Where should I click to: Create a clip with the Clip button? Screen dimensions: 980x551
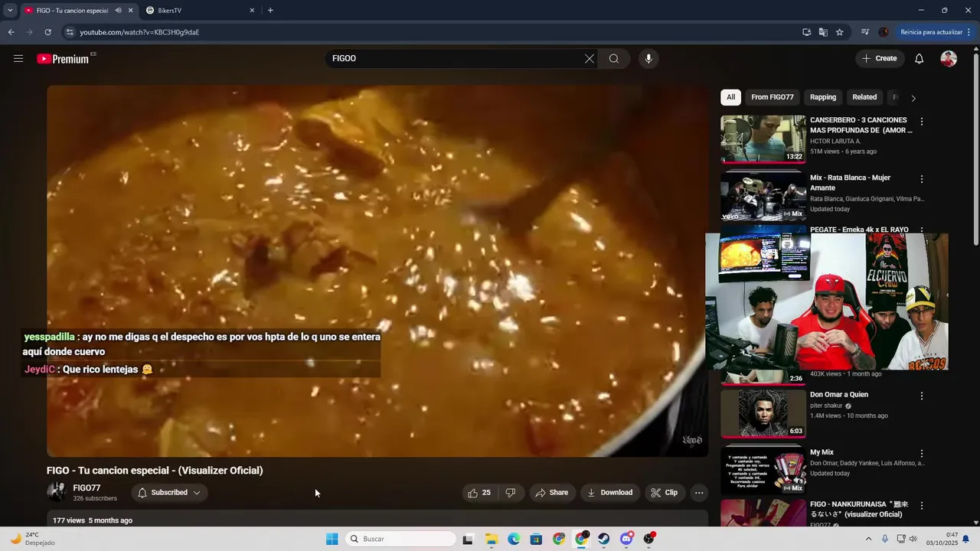(x=665, y=493)
